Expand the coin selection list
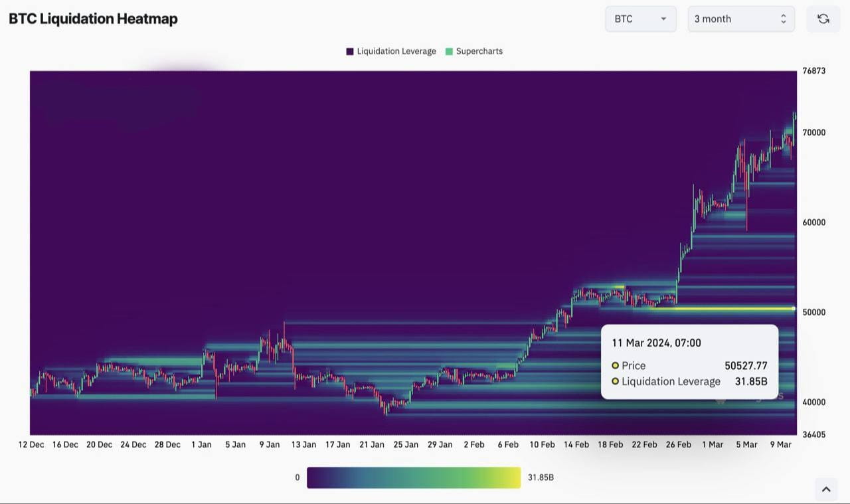The width and height of the screenshot is (850, 504). [639, 19]
